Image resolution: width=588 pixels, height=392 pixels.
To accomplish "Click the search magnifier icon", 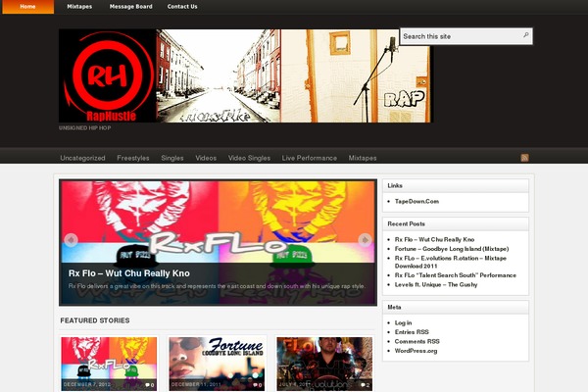I will click(525, 35).
